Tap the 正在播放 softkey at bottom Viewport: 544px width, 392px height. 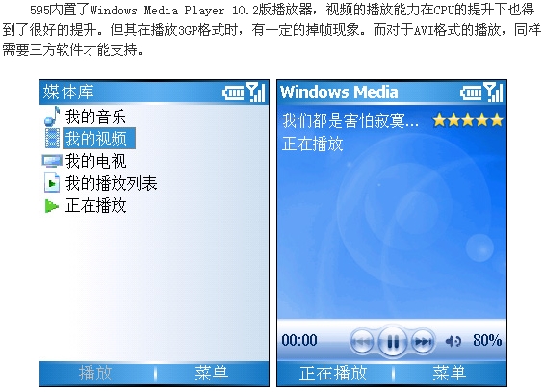(333, 374)
